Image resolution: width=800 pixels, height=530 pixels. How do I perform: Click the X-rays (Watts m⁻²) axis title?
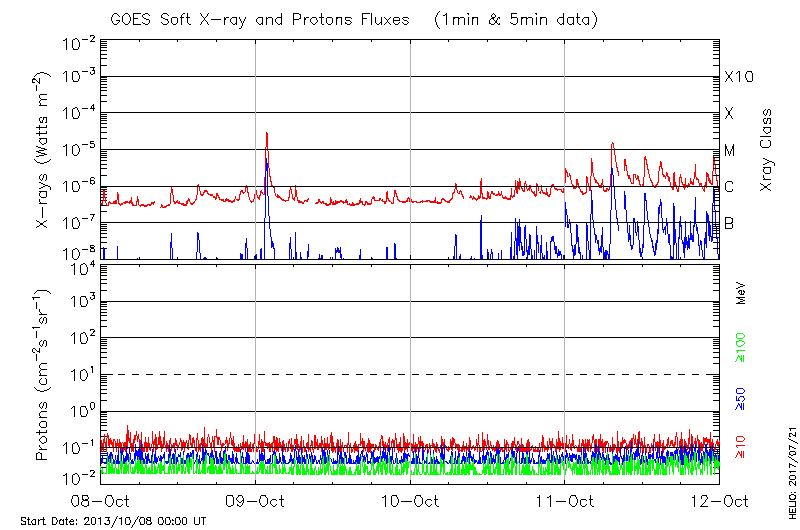click(43, 150)
